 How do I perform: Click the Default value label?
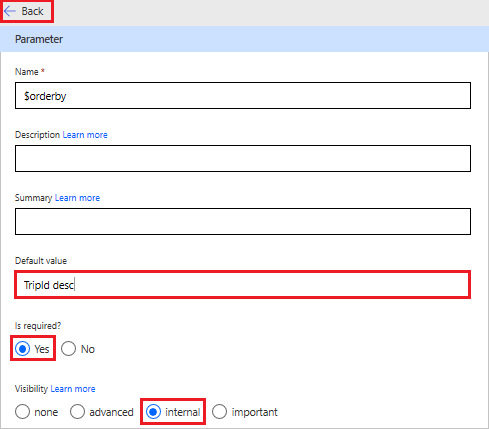pyautogui.click(x=41, y=261)
